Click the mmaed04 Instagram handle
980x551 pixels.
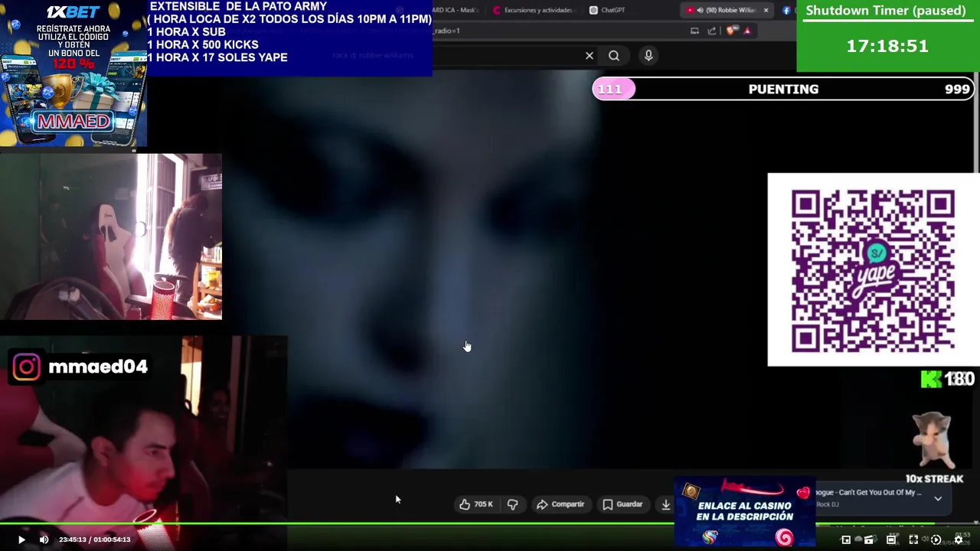click(x=98, y=367)
